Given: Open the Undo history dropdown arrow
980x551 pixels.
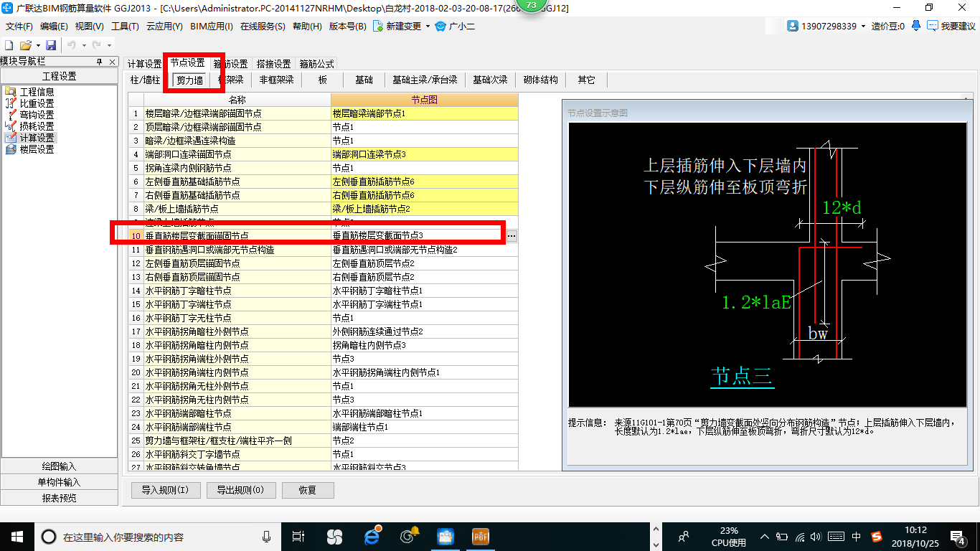Looking at the screenshot, I should tap(83, 45).
